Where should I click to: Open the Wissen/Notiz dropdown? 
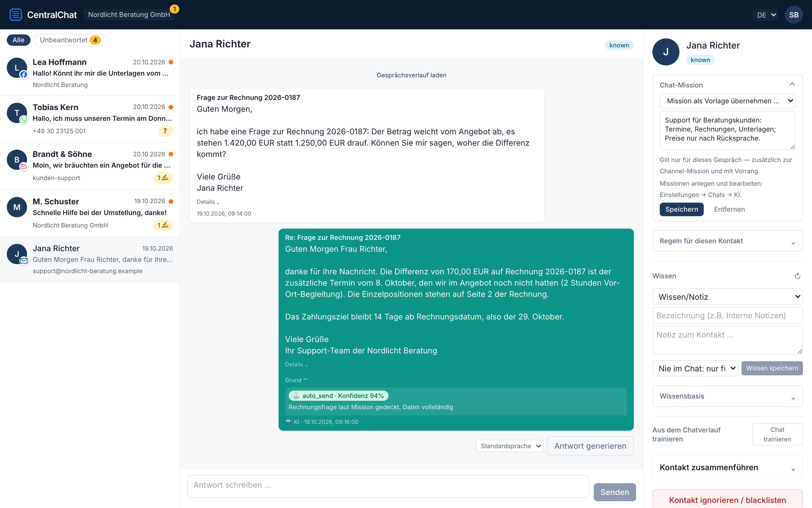point(727,297)
